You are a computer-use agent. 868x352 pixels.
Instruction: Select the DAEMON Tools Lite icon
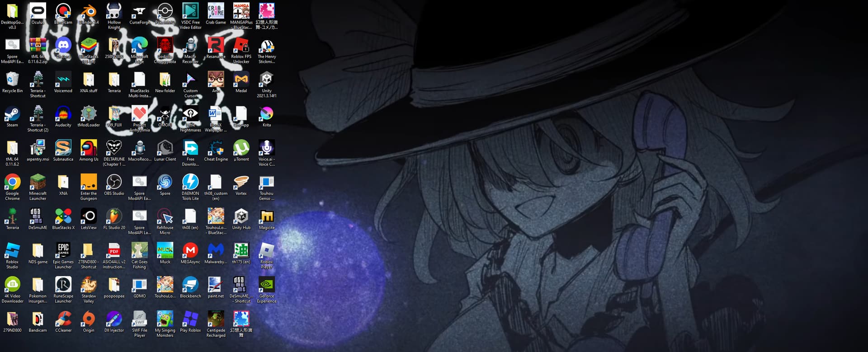point(190,182)
